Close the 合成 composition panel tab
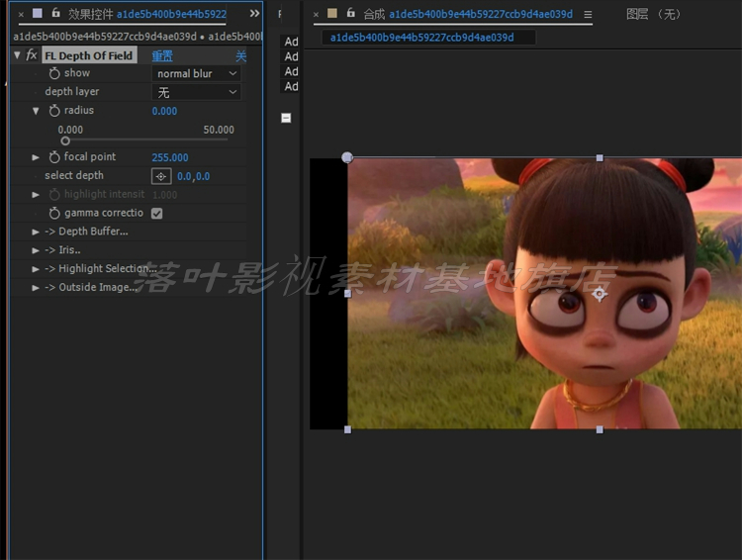 pos(317,15)
